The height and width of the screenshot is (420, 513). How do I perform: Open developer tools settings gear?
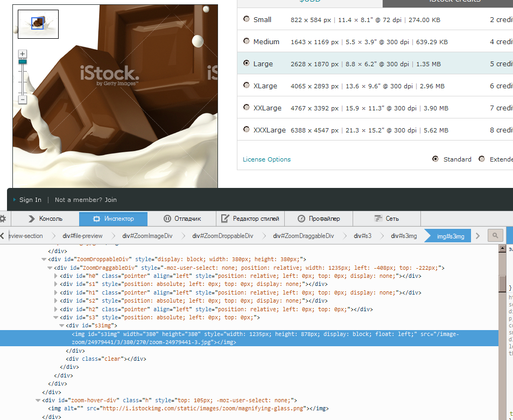[x=3, y=219]
